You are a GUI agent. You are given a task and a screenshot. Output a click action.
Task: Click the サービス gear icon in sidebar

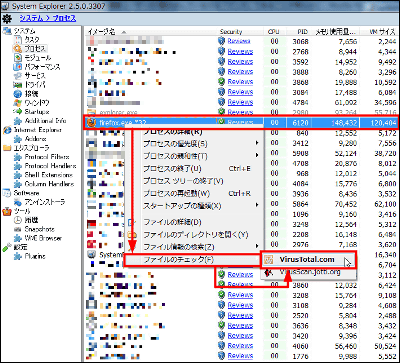(x=17, y=76)
